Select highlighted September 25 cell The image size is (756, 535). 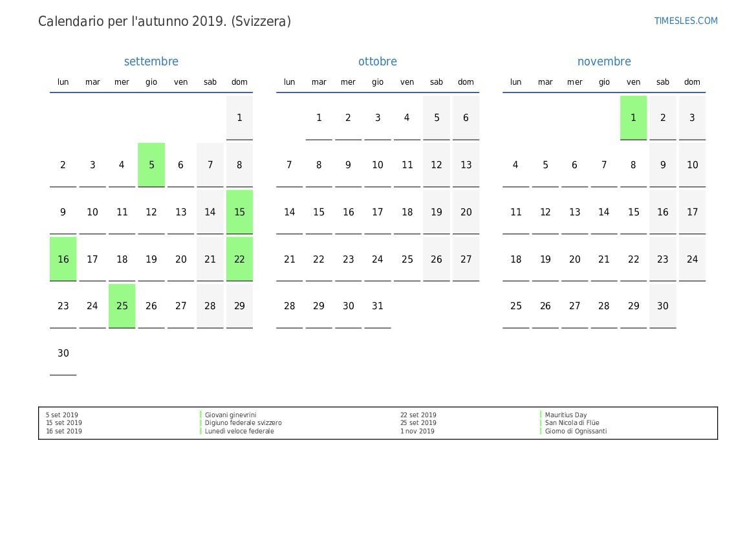122,306
